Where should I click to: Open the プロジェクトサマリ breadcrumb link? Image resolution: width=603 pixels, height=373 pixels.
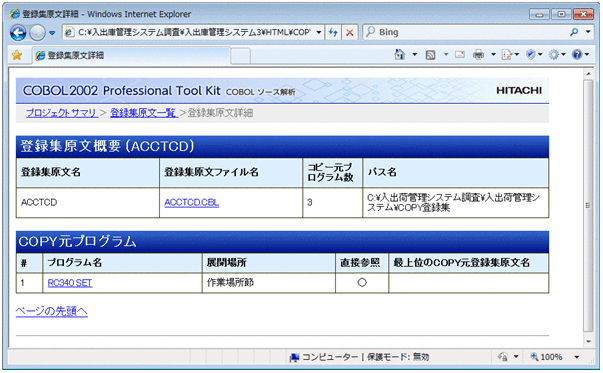[x=62, y=113]
